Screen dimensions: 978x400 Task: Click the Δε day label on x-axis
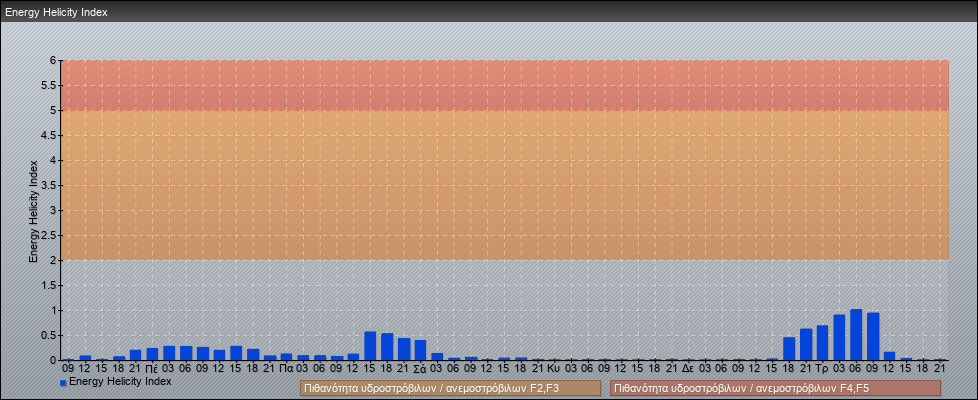click(x=688, y=368)
